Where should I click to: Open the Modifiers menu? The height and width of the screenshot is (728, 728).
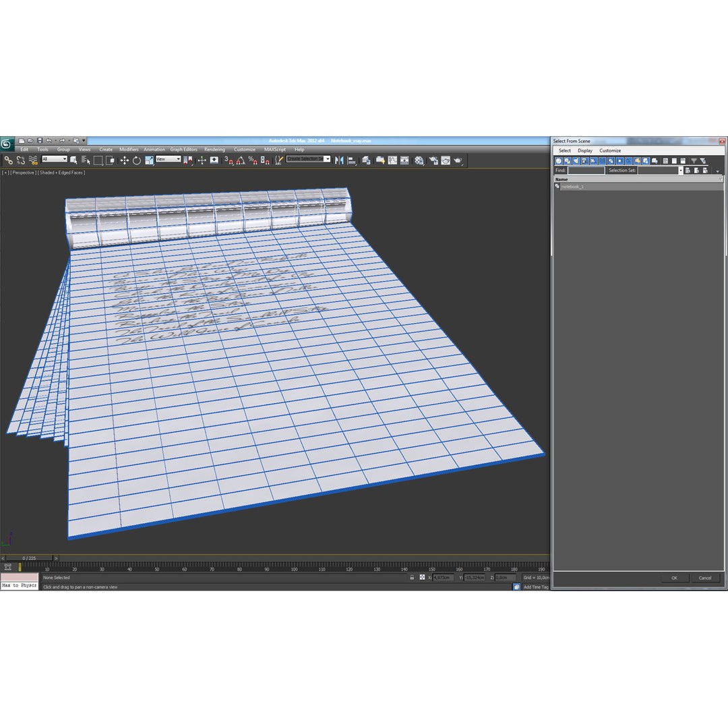click(129, 150)
